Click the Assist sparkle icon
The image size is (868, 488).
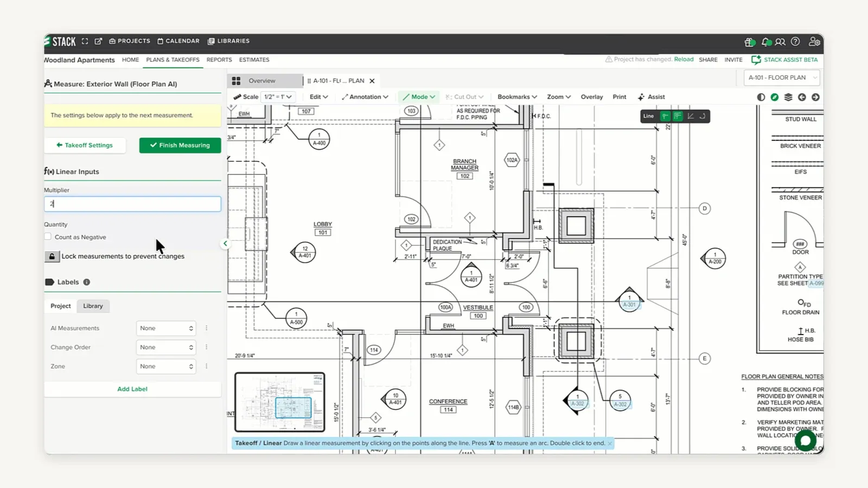[641, 97]
